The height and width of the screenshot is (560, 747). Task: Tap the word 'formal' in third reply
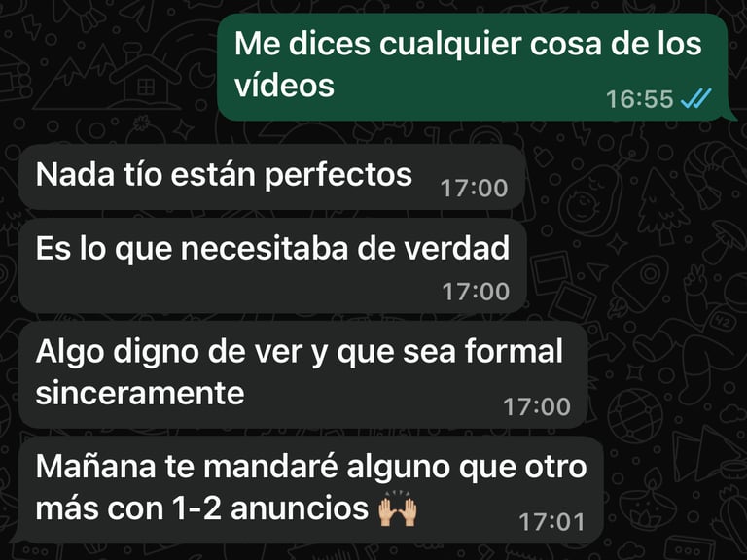pos(514,351)
